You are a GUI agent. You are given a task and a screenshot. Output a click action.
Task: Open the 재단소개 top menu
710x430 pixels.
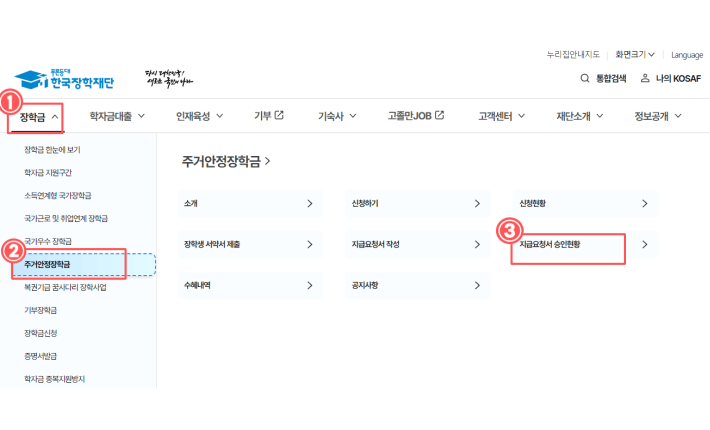pyautogui.click(x=580, y=116)
